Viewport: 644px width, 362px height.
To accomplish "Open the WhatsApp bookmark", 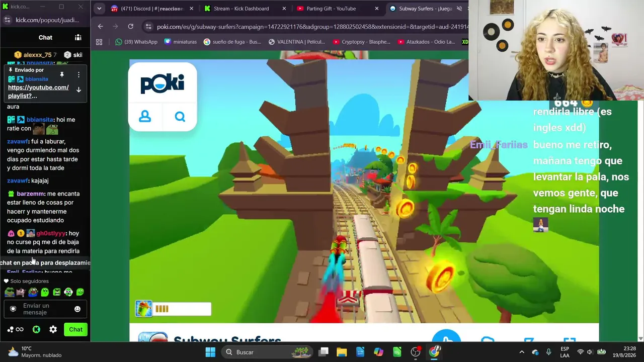I will 136,42.
